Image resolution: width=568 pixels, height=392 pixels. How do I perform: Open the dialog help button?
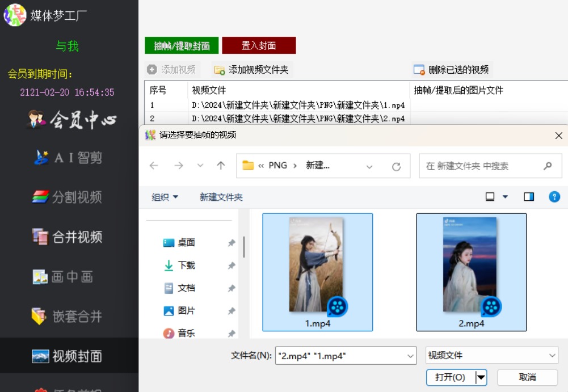point(554,197)
